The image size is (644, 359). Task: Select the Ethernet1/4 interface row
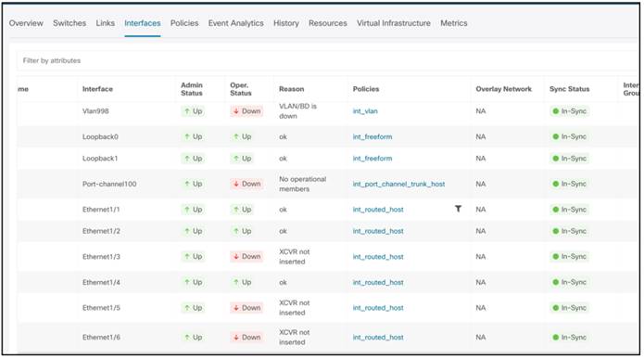pos(329,282)
